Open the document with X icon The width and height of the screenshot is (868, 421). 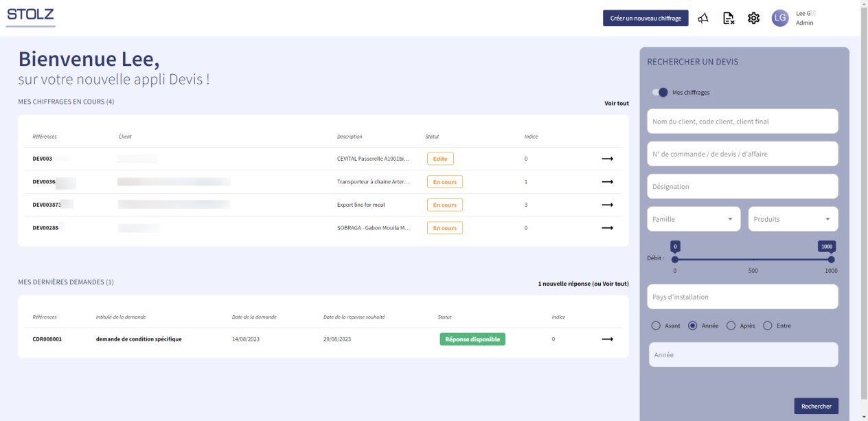tap(729, 19)
